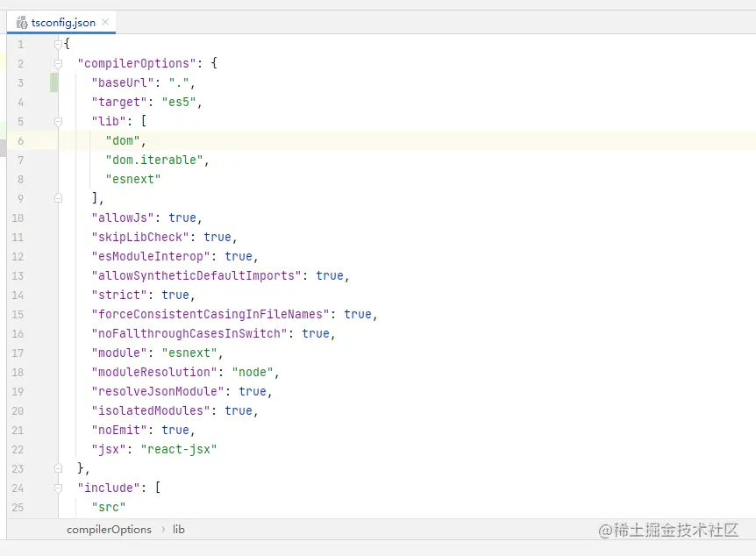This screenshot has height=556, width=756.
Task: Click the "dom.iterable" entry
Action: pyautogui.click(x=154, y=160)
